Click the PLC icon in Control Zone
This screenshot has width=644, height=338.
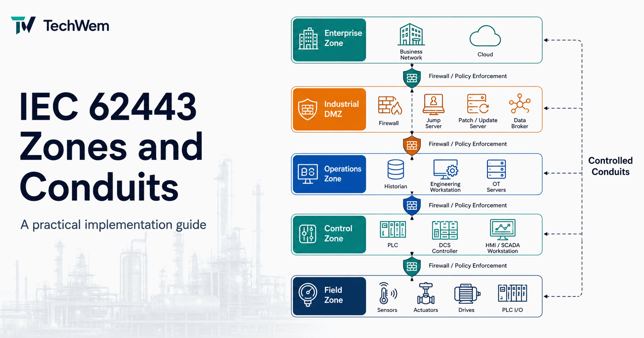point(393,229)
